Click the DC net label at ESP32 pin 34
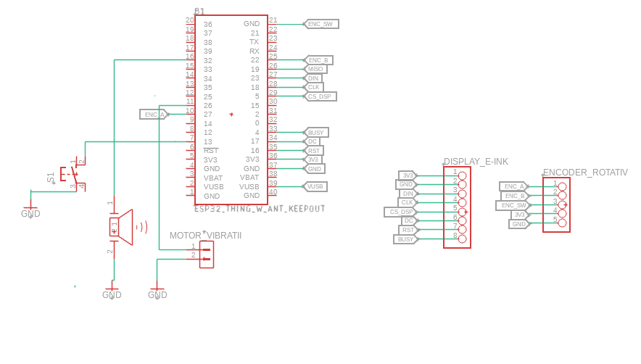This screenshot has height=364, width=641. [x=312, y=141]
